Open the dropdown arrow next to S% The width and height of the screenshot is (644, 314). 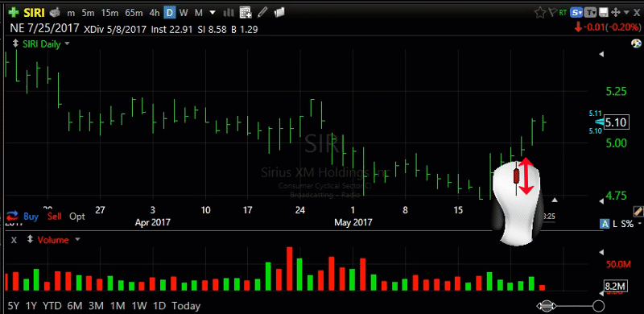pos(639,224)
